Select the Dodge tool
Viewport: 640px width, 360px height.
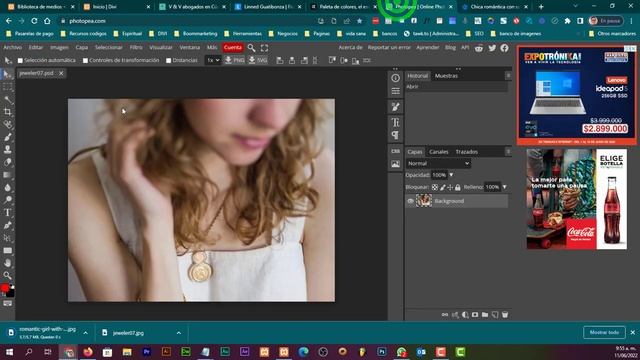[7, 200]
